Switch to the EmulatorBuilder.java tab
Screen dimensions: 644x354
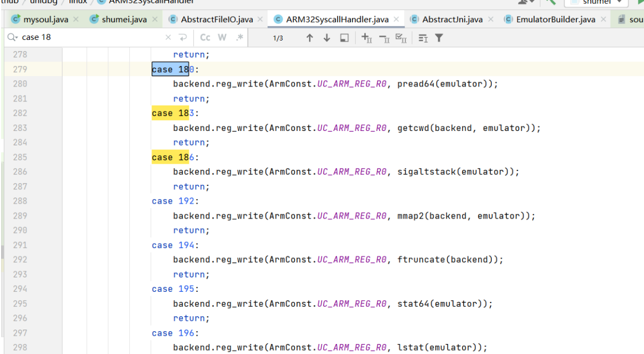[555, 19]
